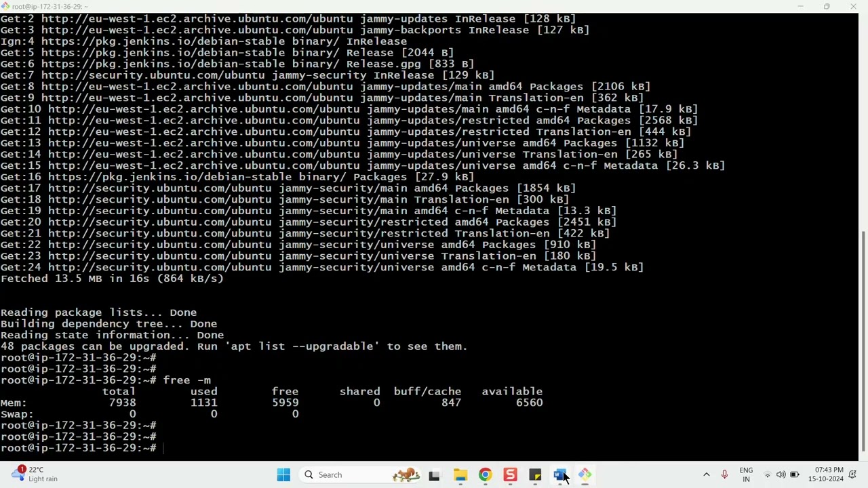Click the Get:16 pkg.jenkins.io Packages line
The height and width of the screenshot is (488, 868).
point(237,177)
